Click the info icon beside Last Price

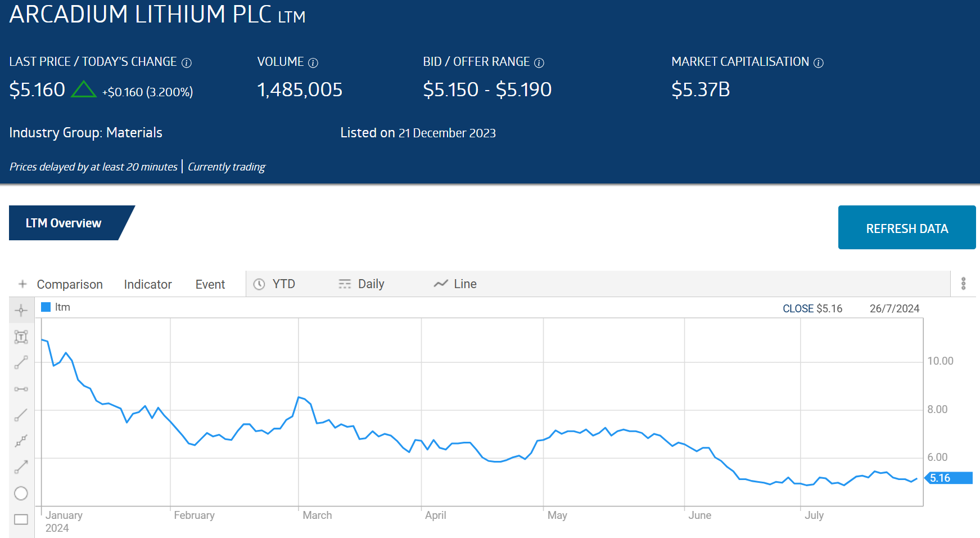tap(187, 63)
